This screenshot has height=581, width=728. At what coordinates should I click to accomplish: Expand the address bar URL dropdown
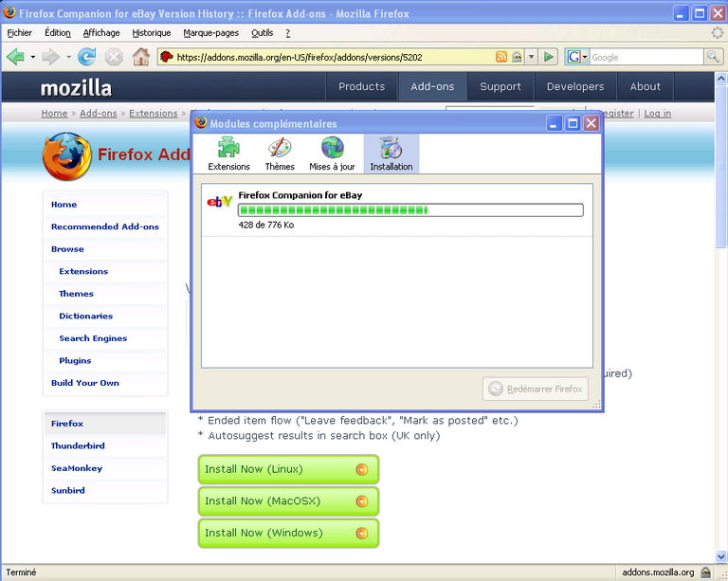[532, 57]
